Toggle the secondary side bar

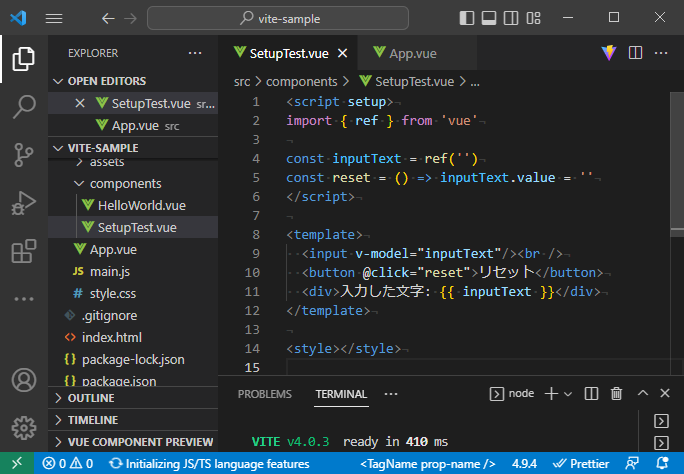(x=511, y=18)
